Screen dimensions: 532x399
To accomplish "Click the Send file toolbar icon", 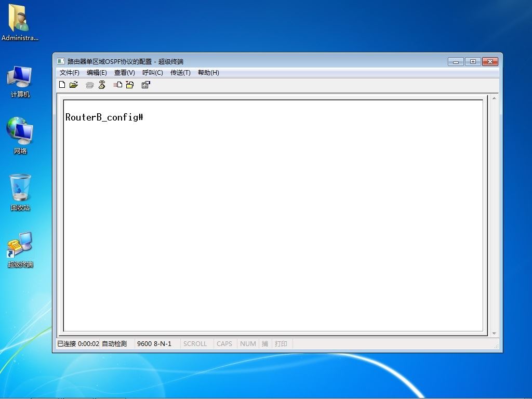I will click(x=118, y=85).
